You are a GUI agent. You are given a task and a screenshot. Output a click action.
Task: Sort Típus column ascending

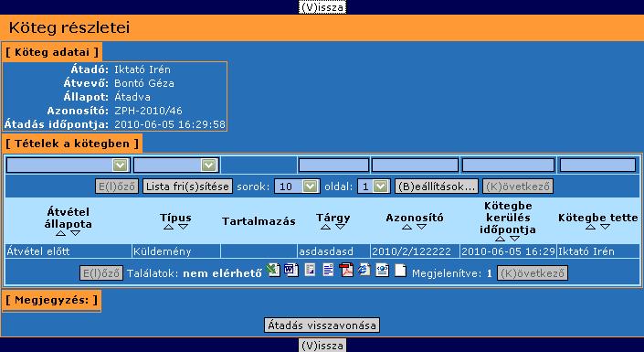click(x=168, y=228)
